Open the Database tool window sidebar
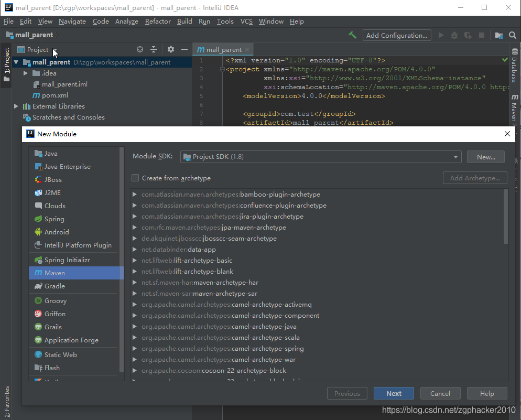Screen dimensions: 521x420 click(x=514, y=66)
